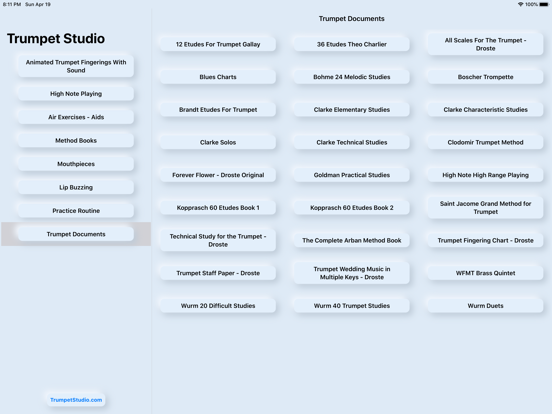Tap the battery status icon
Viewport: 552px width, 414px height.
[544, 4]
